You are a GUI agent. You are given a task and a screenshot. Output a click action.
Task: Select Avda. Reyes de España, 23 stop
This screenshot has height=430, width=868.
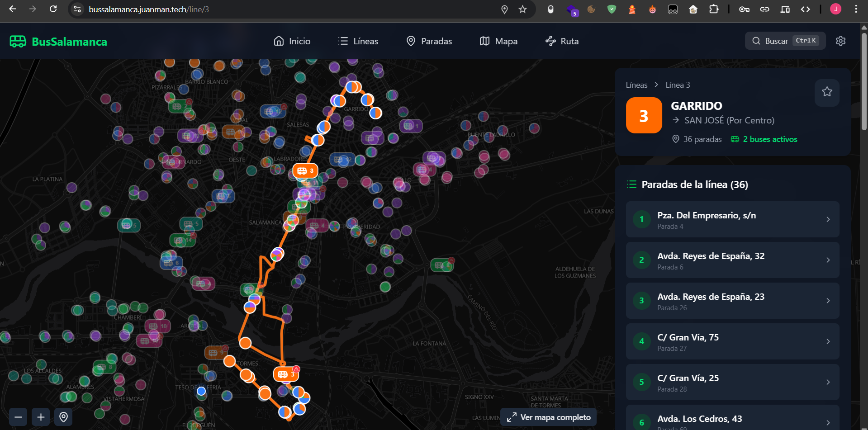732,301
